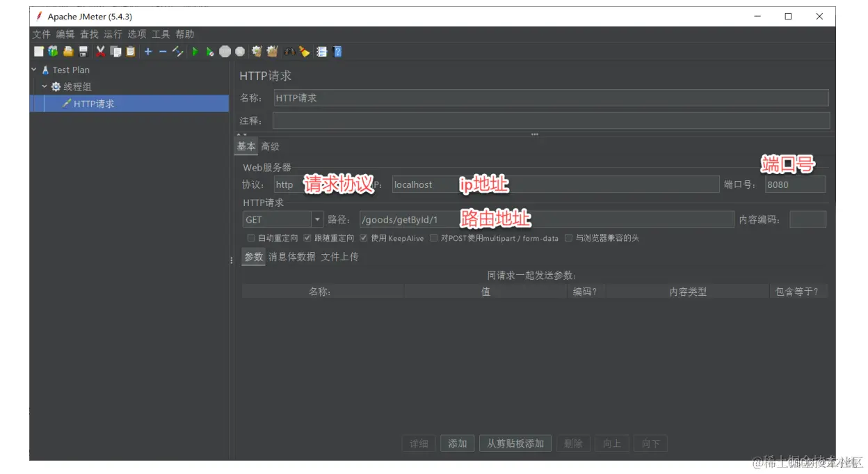The width and height of the screenshot is (868, 474).
Task: Click the Toggle enable/disable toolbar icon
Action: 178,52
